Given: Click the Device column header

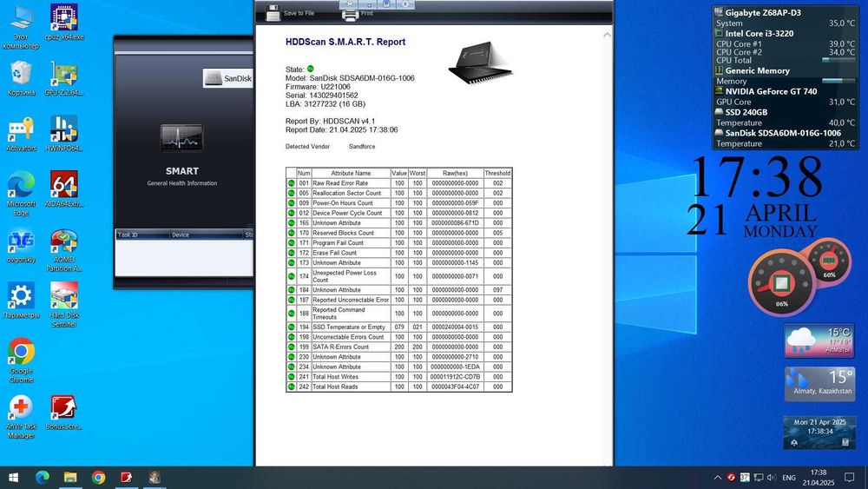Looking at the screenshot, I should pyautogui.click(x=206, y=235).
